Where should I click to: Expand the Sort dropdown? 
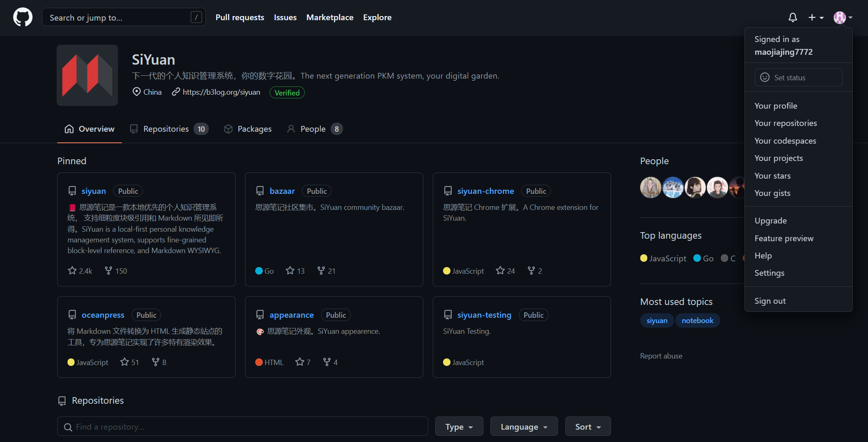coord(588,426)
